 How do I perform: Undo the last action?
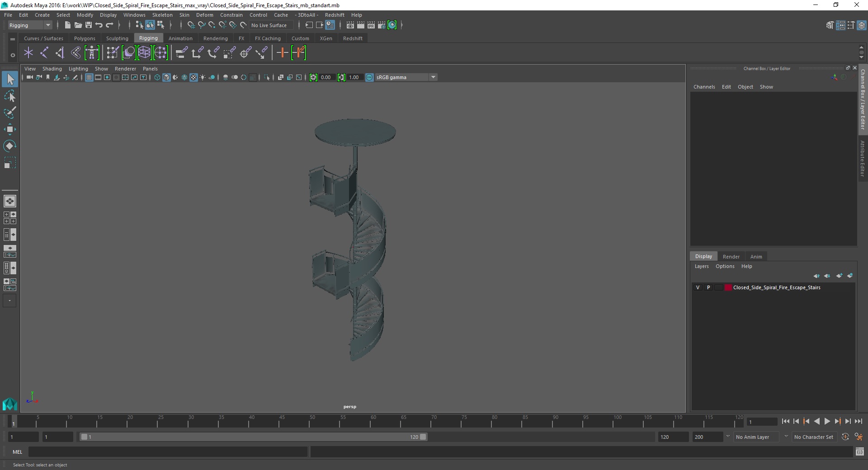[99, 25]
